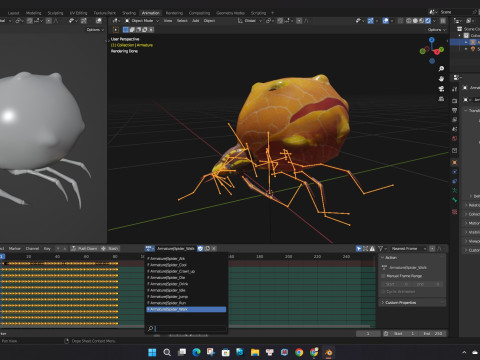
Task: Switch to the Rendering workspace tab
Action: click(x=174, y=13)
